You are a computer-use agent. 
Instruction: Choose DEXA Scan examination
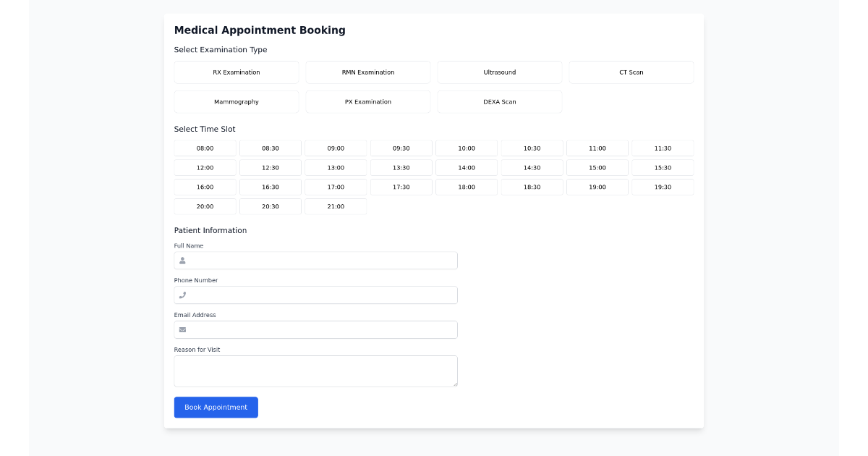pos(499,101)
